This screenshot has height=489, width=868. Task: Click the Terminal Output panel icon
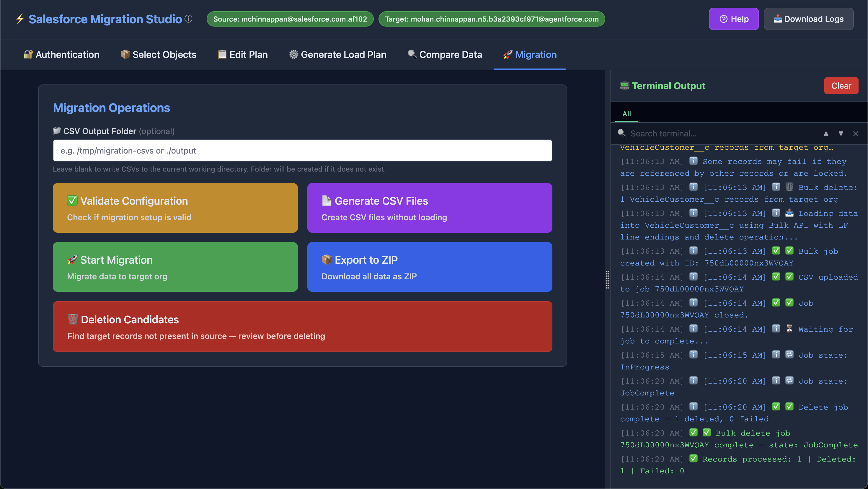[624, 86]
